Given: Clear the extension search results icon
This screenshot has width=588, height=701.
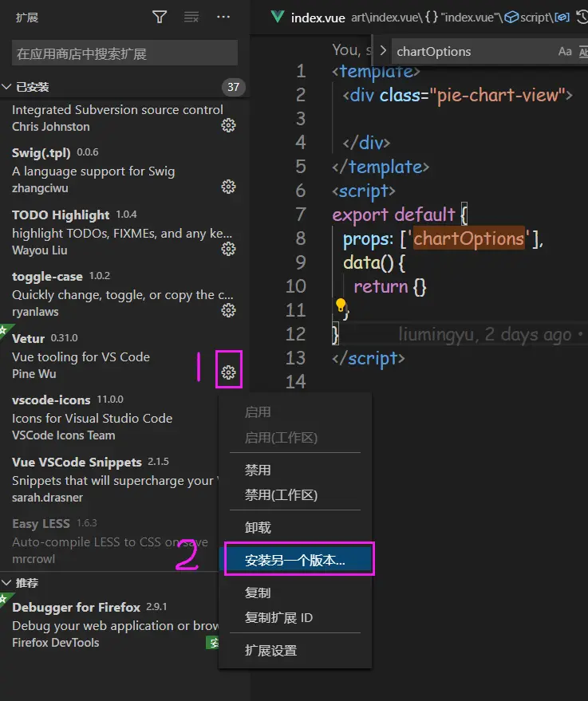Looking at the screenshot, I should pyautogui.click(x=191, y=17).
